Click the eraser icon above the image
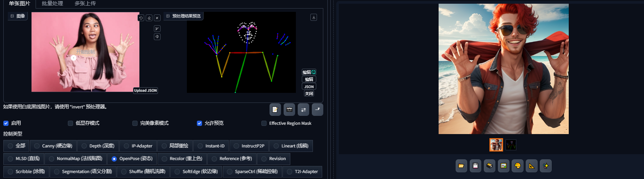Screen dimensions: 644x179 149,18
